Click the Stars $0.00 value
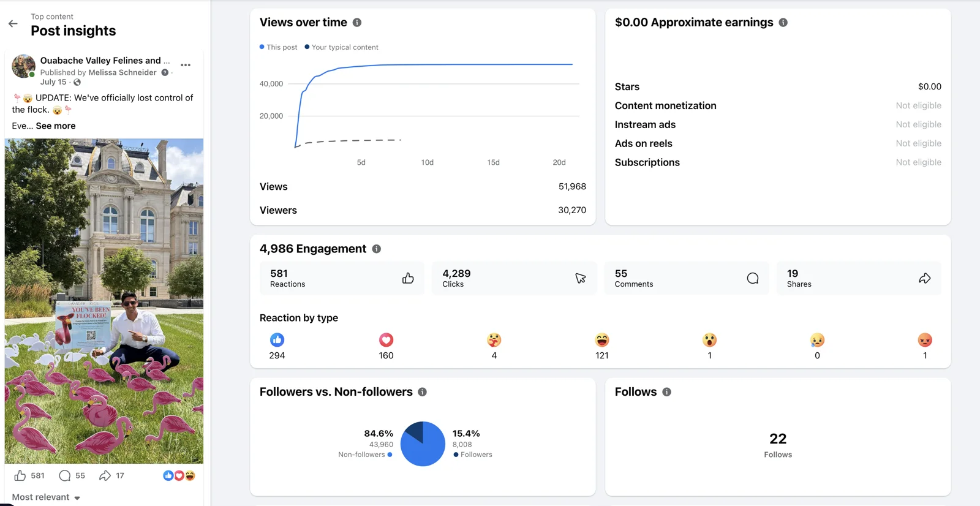 930,86
